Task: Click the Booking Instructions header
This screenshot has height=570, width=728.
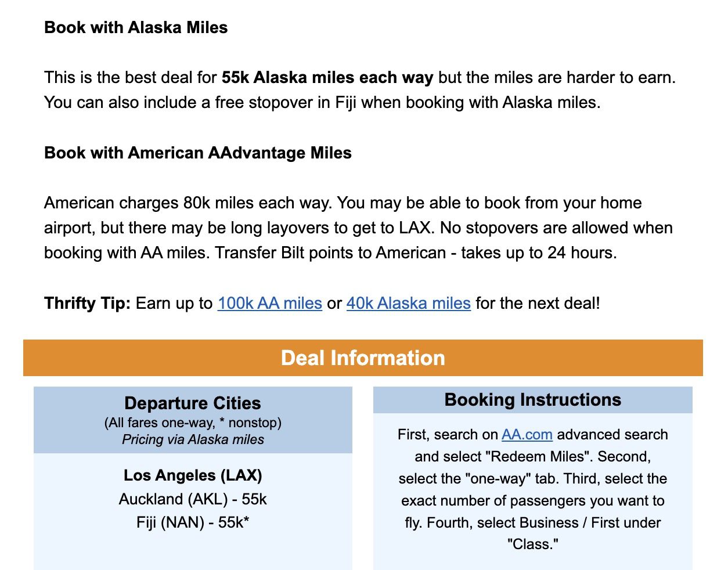Action: pos(532,399)
